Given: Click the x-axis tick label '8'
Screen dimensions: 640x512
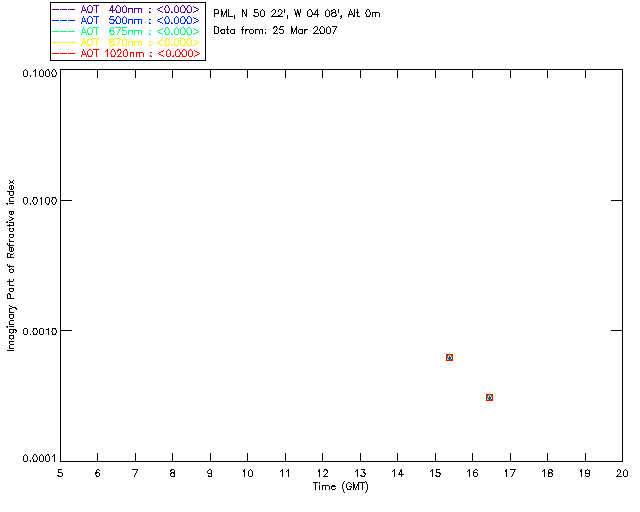Looking at the screenshot, I should tap(173, 473).
